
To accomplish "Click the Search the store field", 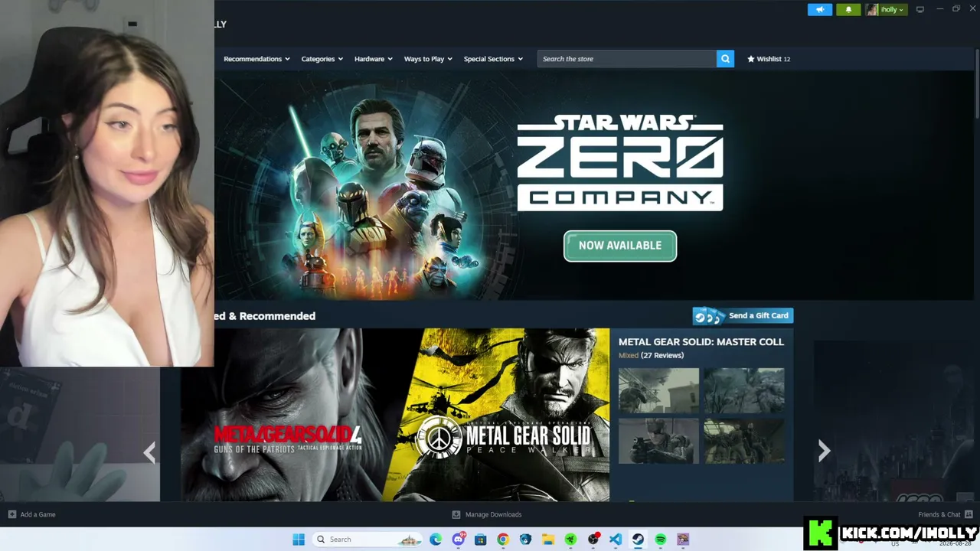I will [627, 59].
